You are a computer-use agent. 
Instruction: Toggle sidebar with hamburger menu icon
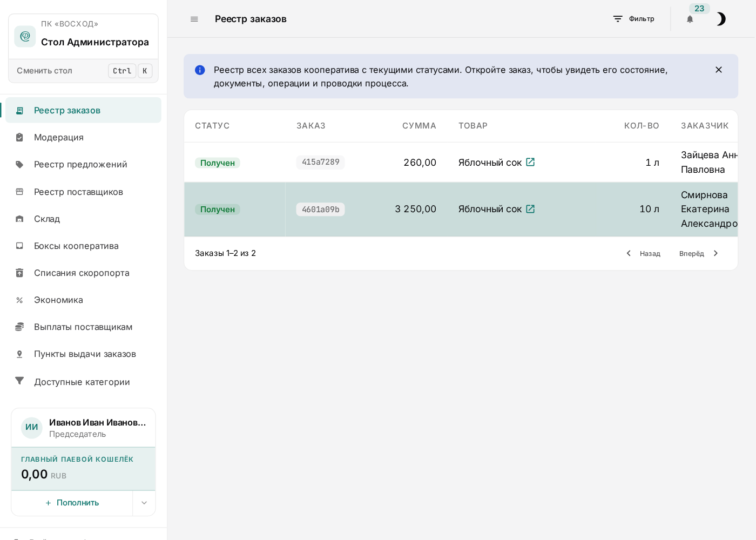pyautogui.click(x=194, y=19)
